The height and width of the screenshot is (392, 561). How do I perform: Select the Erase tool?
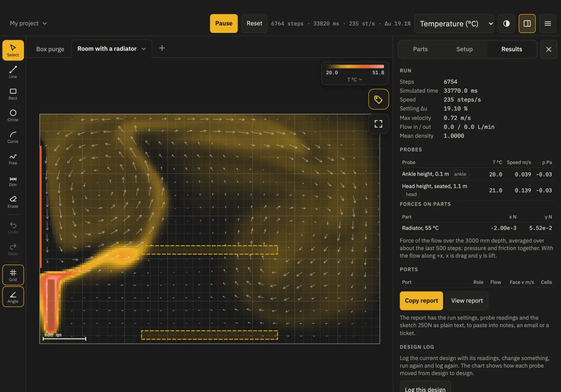point(13,202)
